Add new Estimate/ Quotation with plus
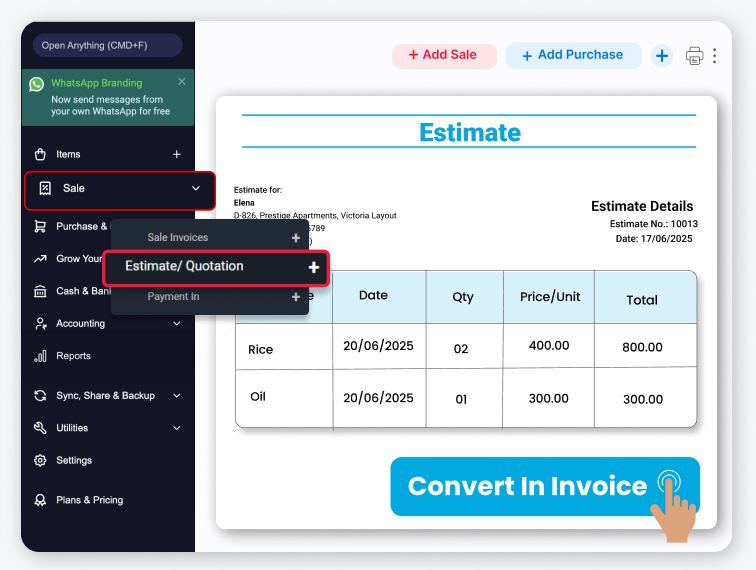Image resolution: width=756 pixels, height=570 pixels. pos(314,267)
